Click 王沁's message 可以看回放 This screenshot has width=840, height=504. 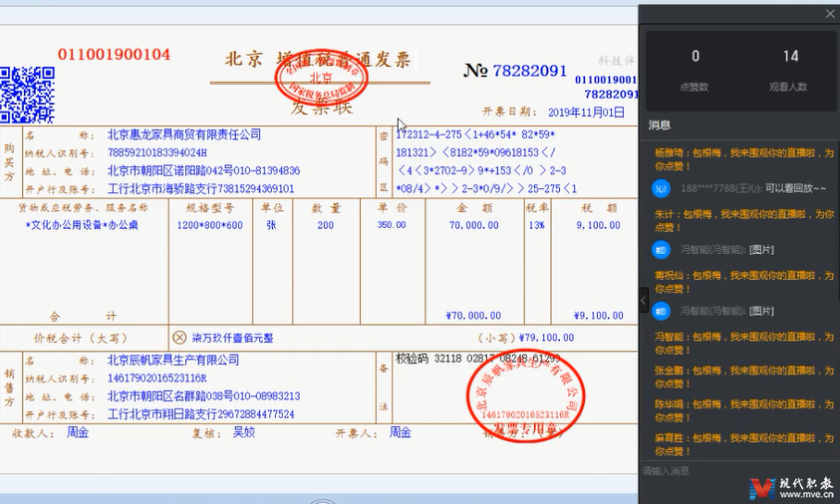coord(795,188)
